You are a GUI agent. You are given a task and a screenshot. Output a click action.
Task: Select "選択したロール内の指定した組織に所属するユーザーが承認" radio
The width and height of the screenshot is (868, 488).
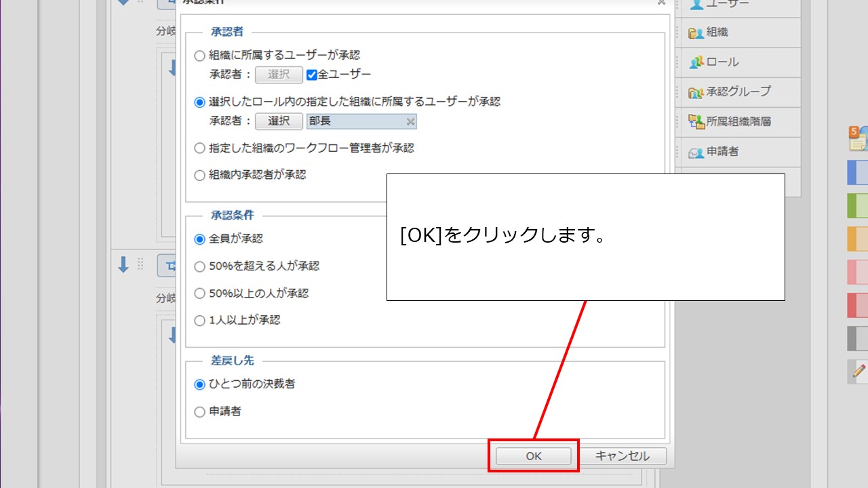point(199,102)
